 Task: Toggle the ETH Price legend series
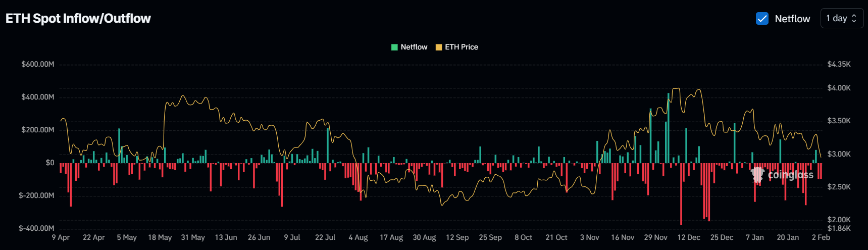point(457,47)
